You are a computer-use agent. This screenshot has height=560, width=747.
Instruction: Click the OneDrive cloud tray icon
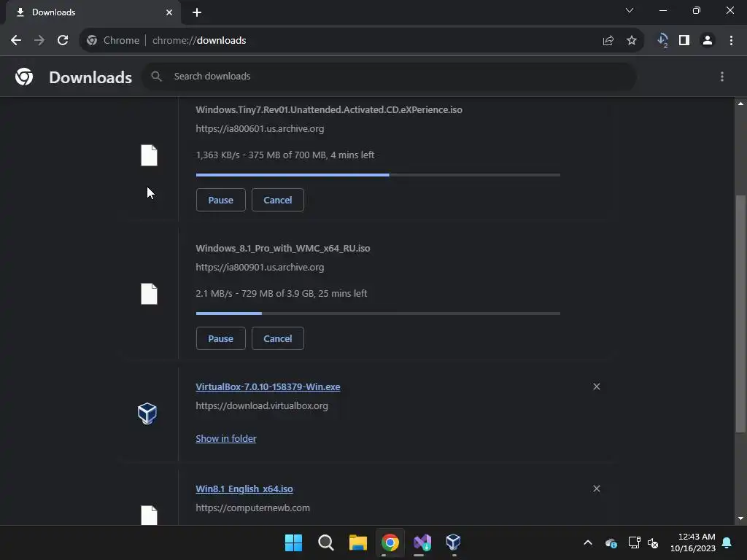[611, 542]
